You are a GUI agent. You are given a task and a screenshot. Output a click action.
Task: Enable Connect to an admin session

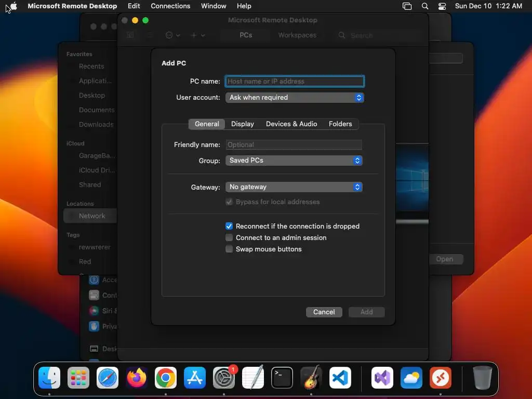pos(229,237)
